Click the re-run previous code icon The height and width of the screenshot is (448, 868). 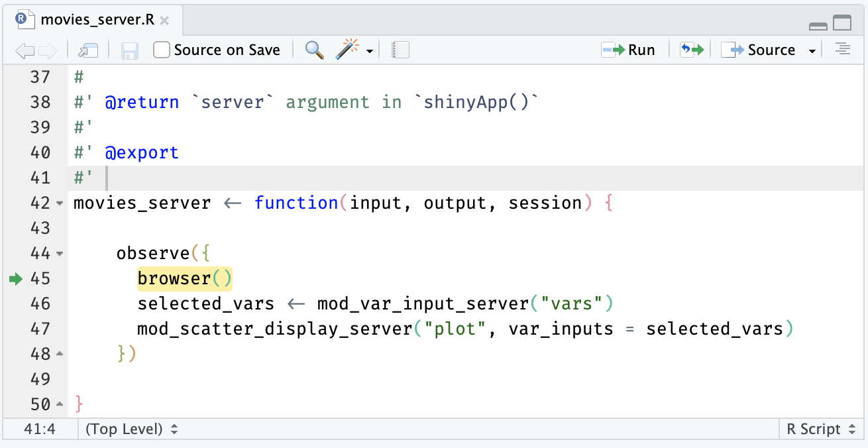(691, 50)
